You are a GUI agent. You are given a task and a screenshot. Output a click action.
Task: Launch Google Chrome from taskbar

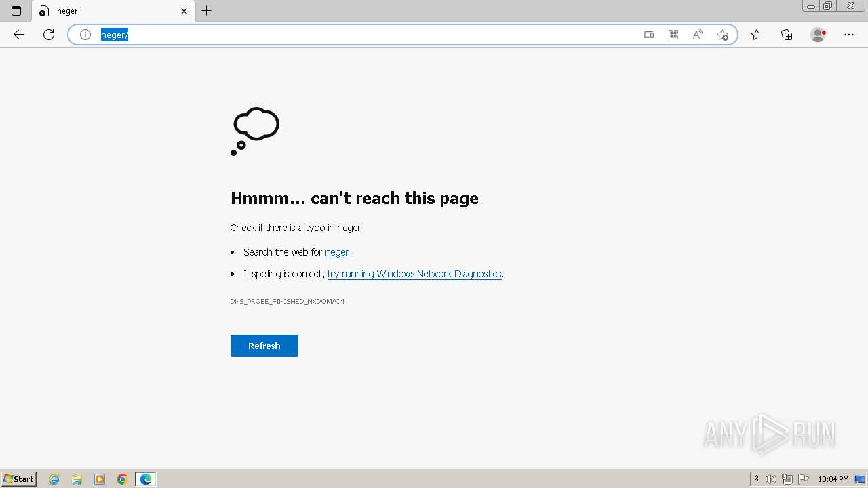click(x=123, y=479)
